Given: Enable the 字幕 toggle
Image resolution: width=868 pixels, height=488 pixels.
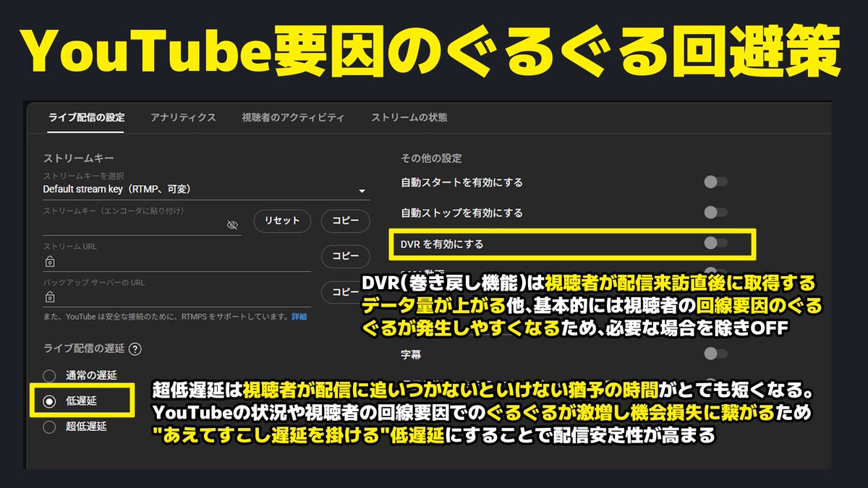Looking at the screenshot, I should [x=716, y=354].
